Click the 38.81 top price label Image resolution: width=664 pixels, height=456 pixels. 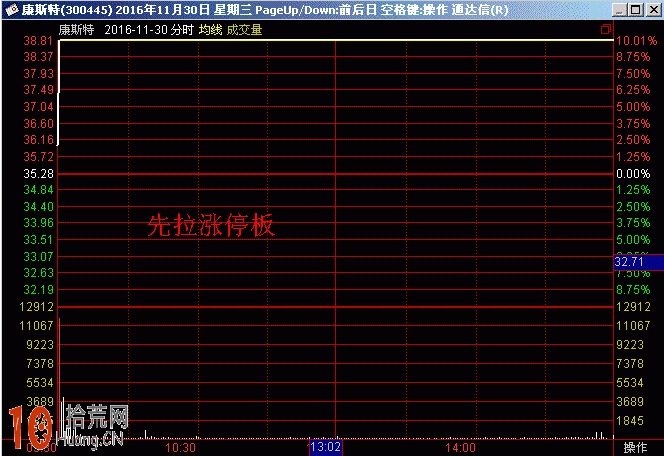(x=38, y=41)
